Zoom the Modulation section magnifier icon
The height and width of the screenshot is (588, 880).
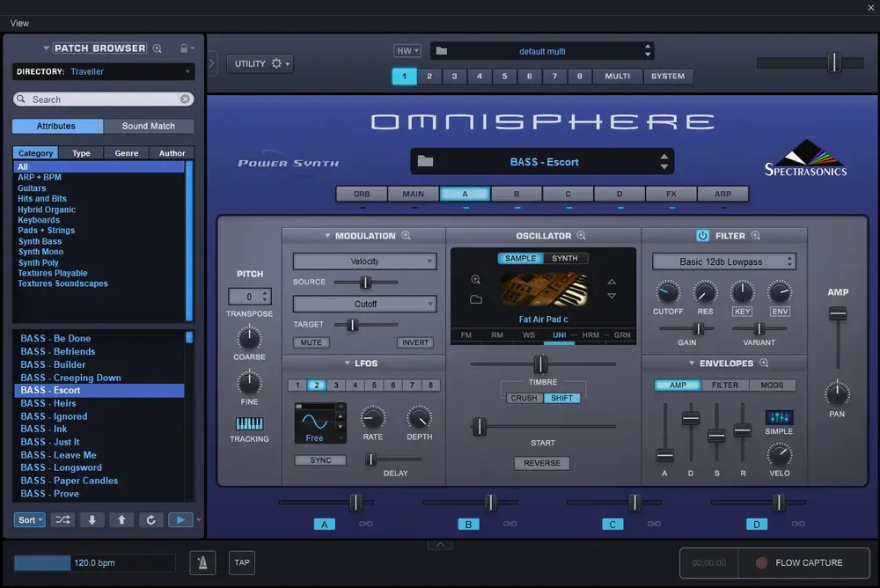coord(406,236)
